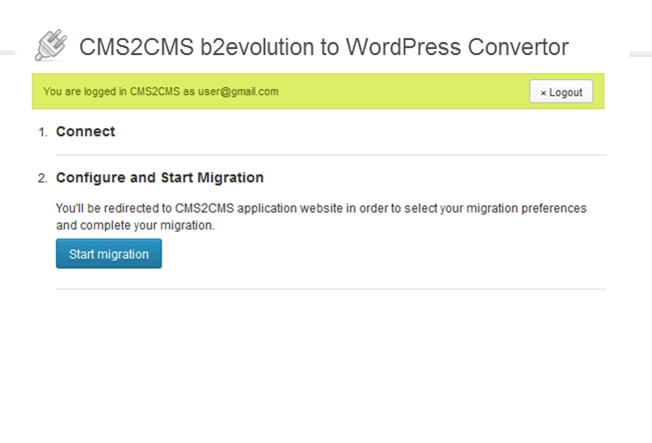The height and width of the screenshot is (443, 652).
Task: Click the Start migration button
Action: [109, 253]
